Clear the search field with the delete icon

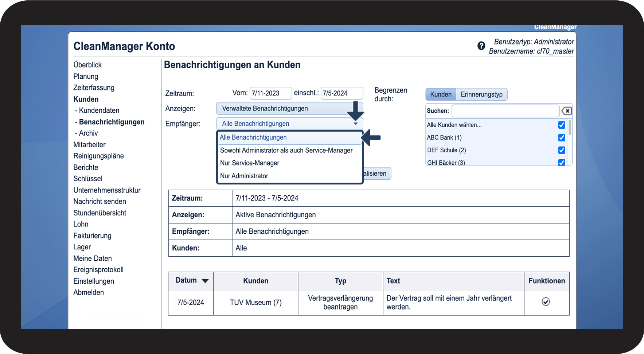tap(566, 111)
